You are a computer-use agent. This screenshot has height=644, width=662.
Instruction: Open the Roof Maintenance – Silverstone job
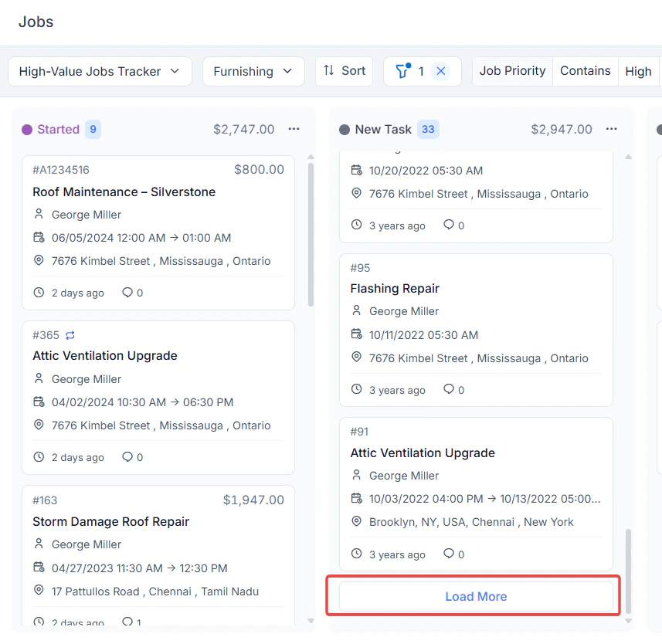click(124, 192)
